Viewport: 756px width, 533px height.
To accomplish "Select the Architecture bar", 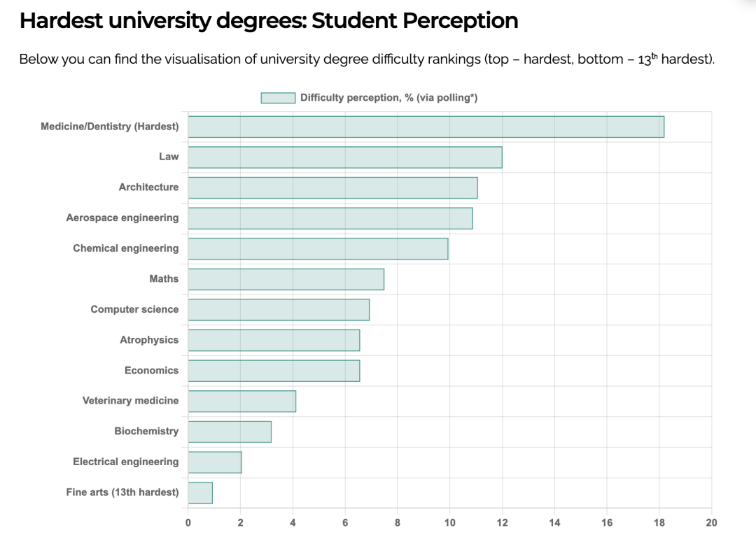I will coord(332,188).
